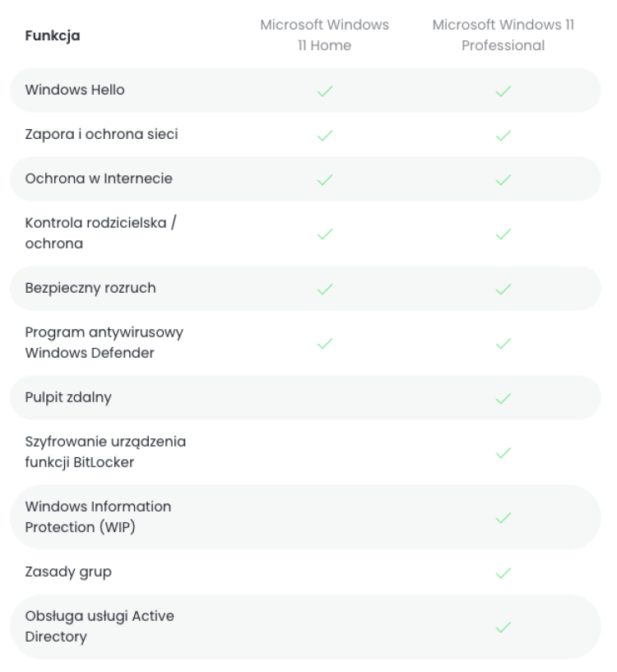Click Zapora i ochrona sieci Professional checkmark
The width and height of the screenshot is (617, 672).
(503, 136)
